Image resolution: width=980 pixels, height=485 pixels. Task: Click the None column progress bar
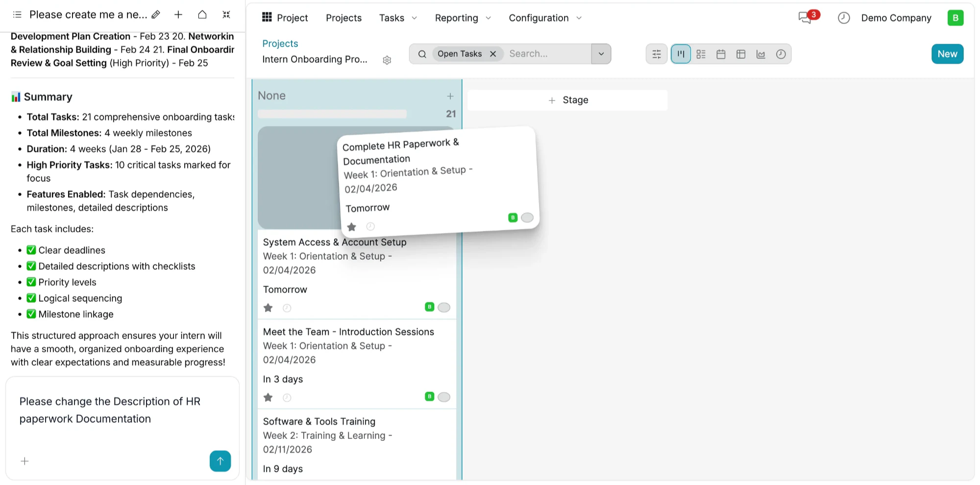click(332, 114)
